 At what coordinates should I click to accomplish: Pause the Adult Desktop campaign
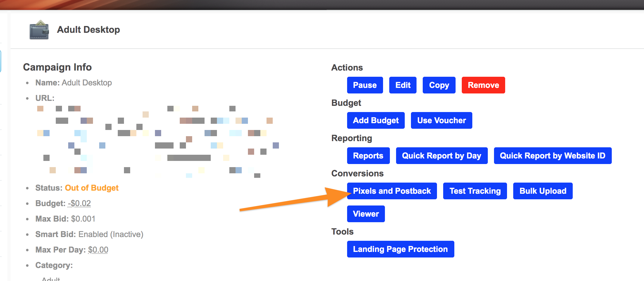pyautogui.click(x=365, y=85)
